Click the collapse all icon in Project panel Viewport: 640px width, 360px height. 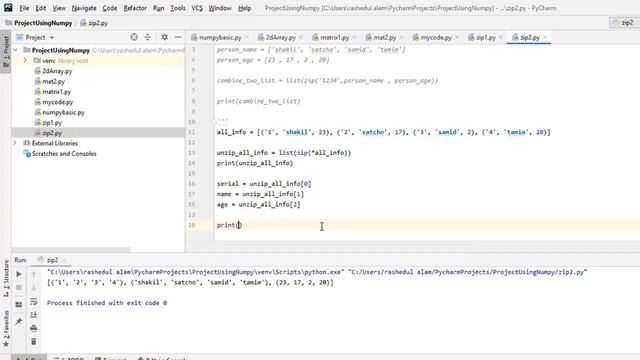[x=148, y=37]
